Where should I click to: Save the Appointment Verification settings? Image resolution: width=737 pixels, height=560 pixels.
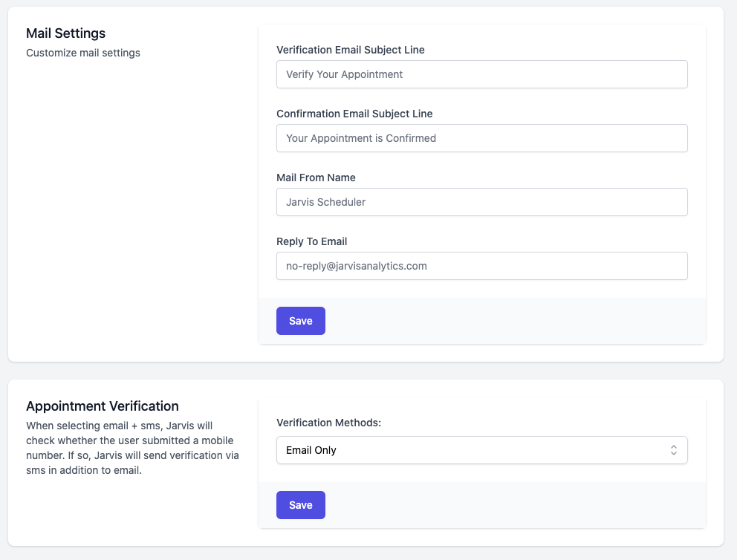pos(301,505)
